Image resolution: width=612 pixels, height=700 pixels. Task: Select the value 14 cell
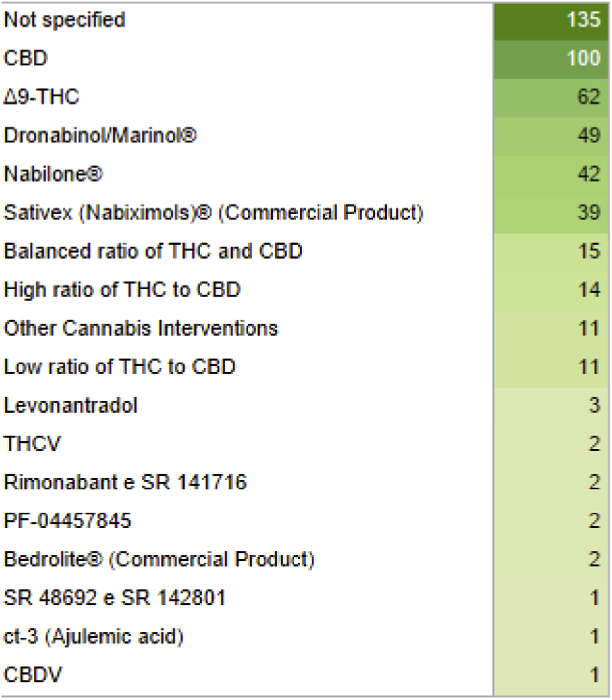tap(551, 289)
